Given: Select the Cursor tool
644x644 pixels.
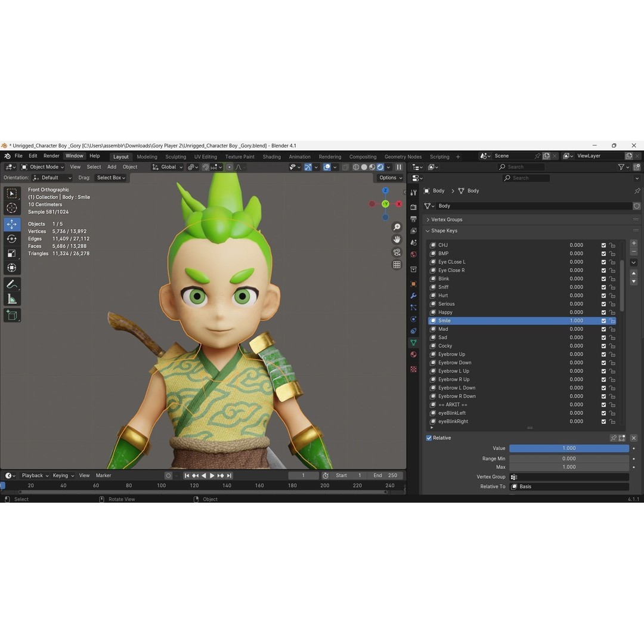Looking at the screenshot, I should [12, 208].
